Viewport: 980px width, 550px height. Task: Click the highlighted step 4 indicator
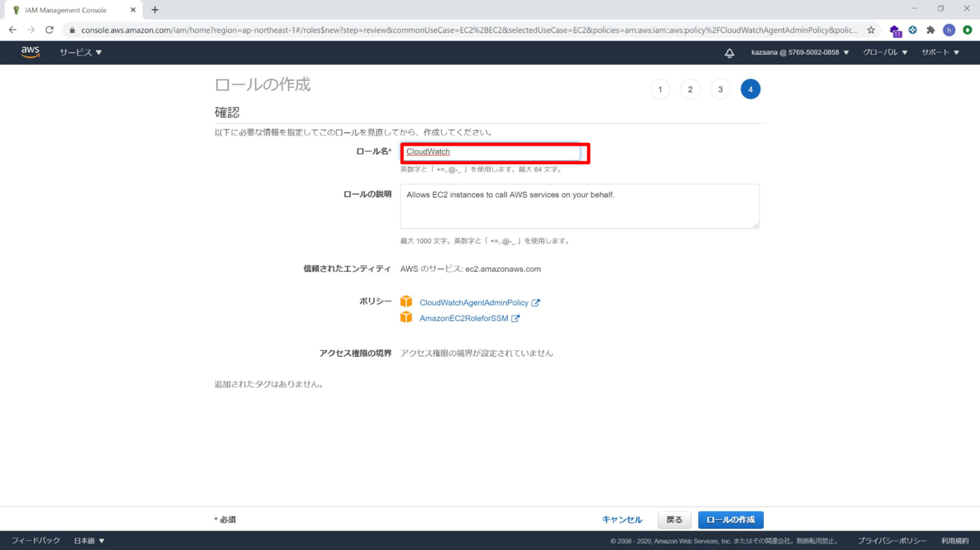[x=750, y=89]
